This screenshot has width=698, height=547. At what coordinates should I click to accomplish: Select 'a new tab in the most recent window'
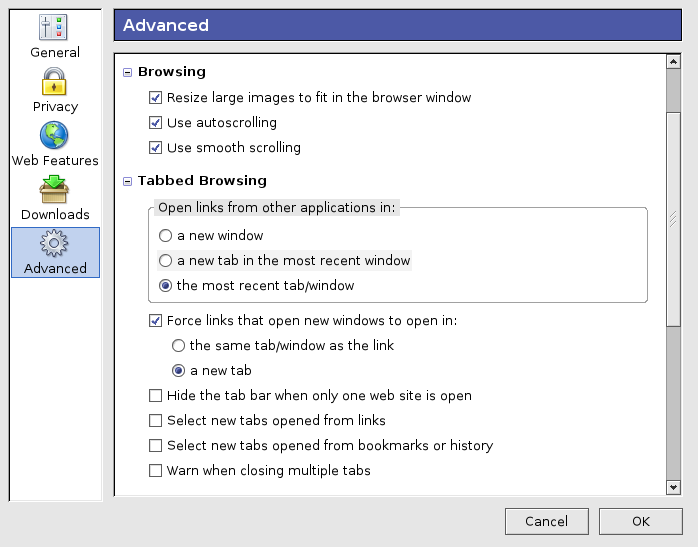(x=165, y=261)
